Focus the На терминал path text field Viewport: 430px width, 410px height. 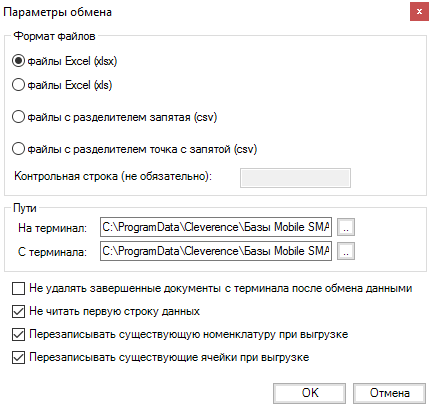pos(216,227)
